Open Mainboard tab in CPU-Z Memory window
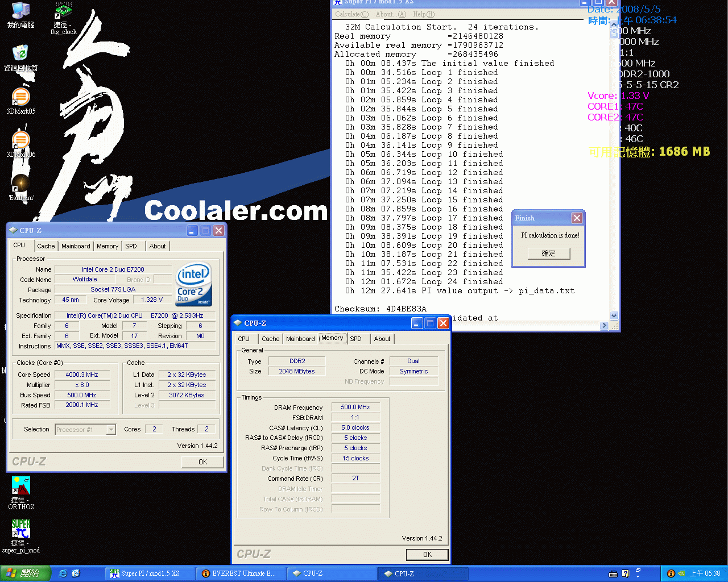 click(300, 339)
